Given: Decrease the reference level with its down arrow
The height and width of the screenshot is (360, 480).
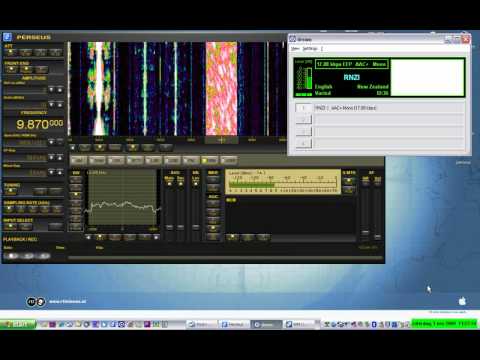Looking at the screenshot, I should 51,90.
